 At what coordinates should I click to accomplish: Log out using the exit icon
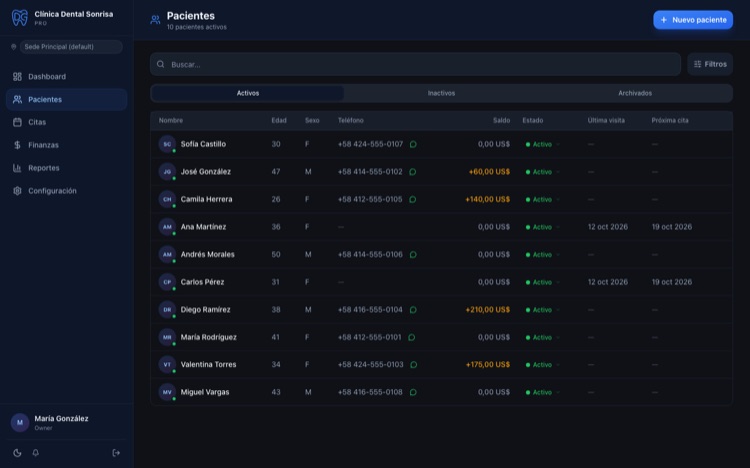(x=116, y=453)
